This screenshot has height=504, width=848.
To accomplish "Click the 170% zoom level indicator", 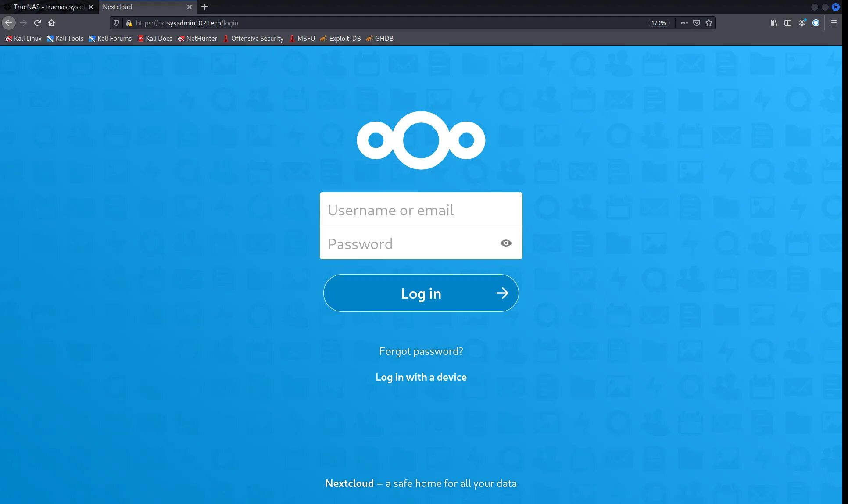I will pos(658,23).
